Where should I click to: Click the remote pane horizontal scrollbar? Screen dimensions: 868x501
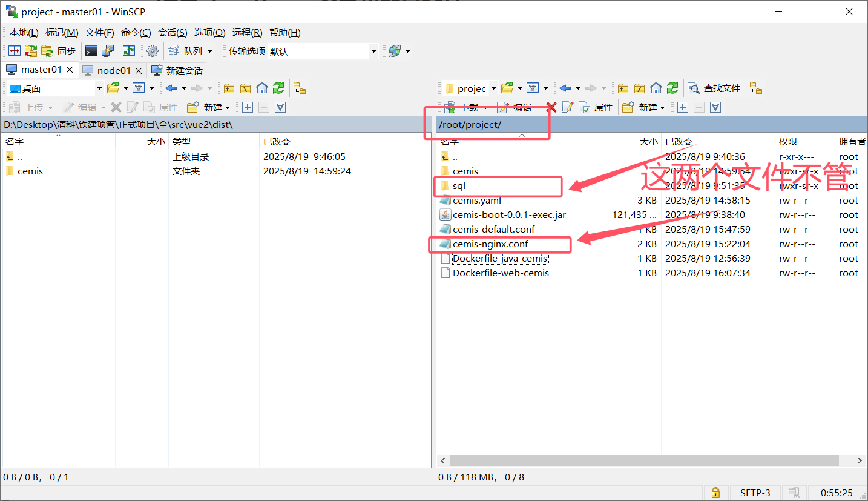tap(643, 461)
